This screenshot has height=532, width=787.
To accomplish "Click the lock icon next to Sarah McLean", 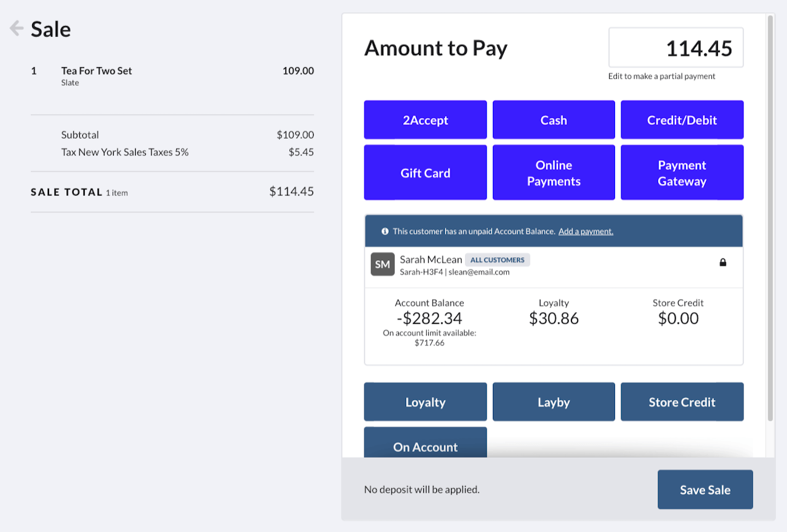I will (x=723, y=263).
